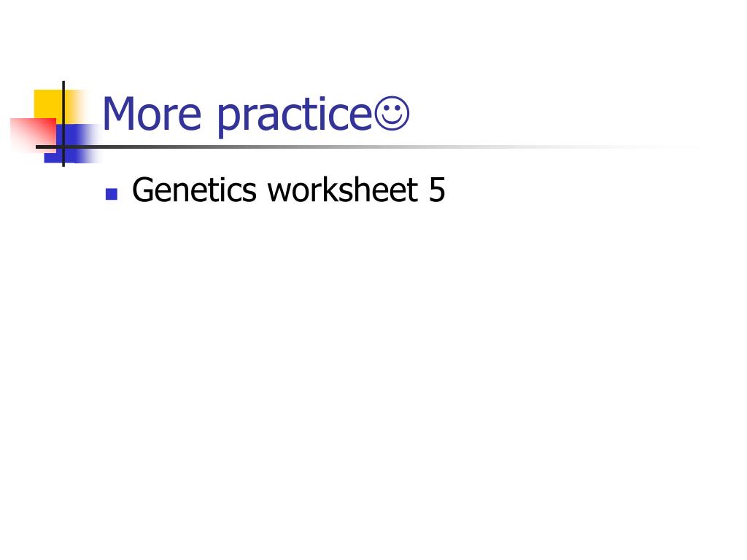This screenshot has height=560, width=747.
Task: Click the gap between "worksheet" and "5"
Action: point(424,190)
